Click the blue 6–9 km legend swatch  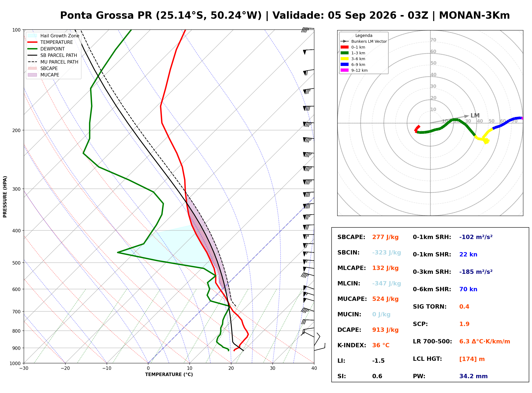tap(344, 64)
